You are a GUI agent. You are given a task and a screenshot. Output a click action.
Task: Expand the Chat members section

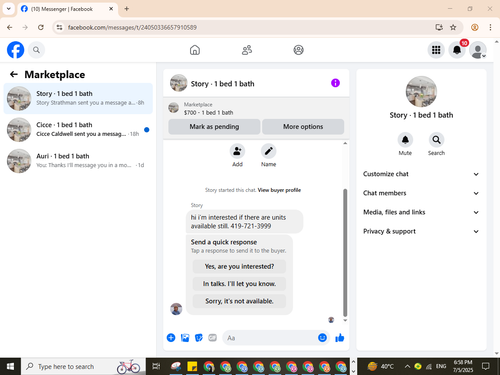[x=421, y=193]
